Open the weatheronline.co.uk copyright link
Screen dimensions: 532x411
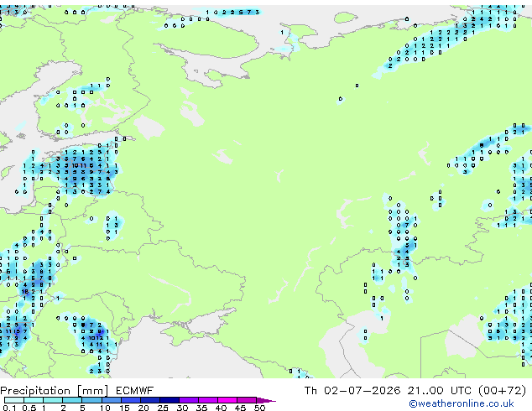click(462, 403)
